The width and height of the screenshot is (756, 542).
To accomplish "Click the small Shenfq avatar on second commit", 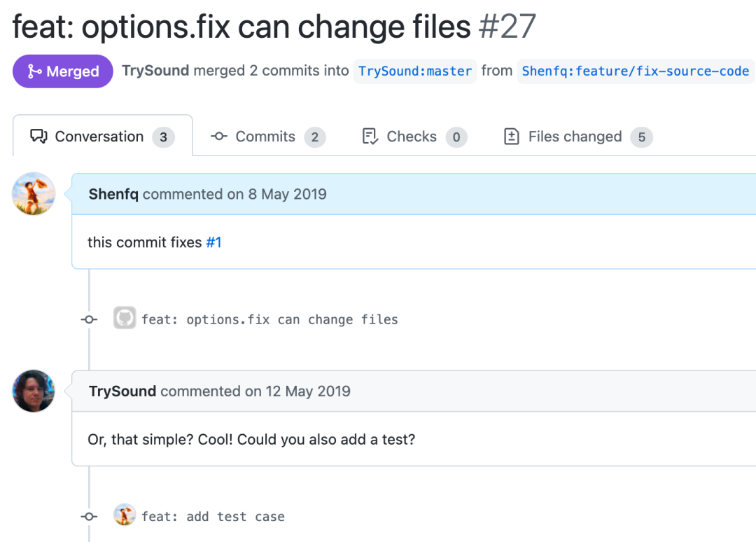I will (125, 515).
